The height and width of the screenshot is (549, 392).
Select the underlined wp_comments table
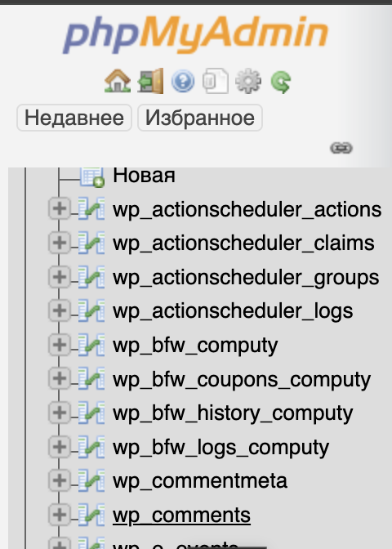[x=181, y=515]
